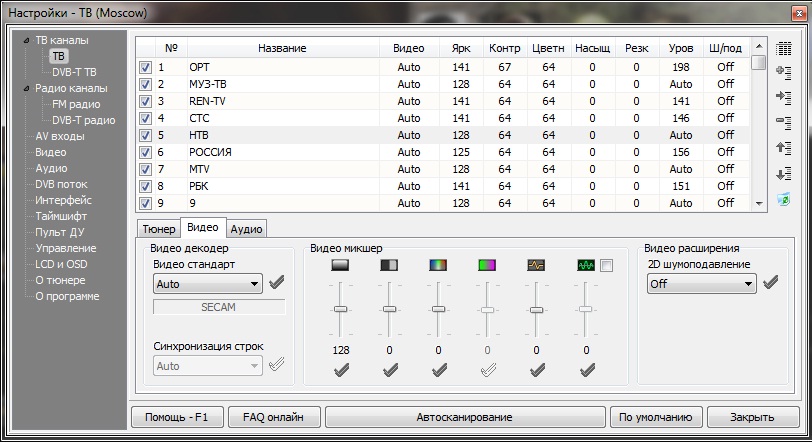
Task: Click the brightness slider handle above 128
Action: click(x=341, y=309)
